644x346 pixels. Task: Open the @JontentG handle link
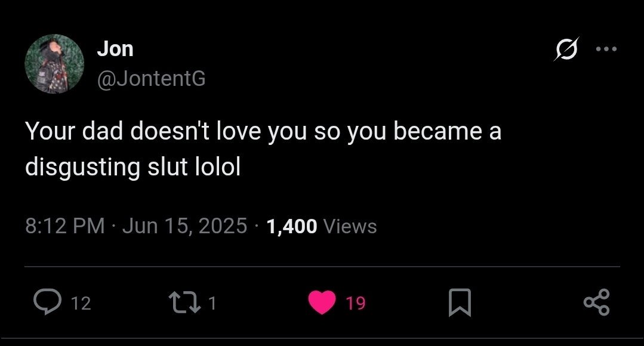(x=151, y=78)
